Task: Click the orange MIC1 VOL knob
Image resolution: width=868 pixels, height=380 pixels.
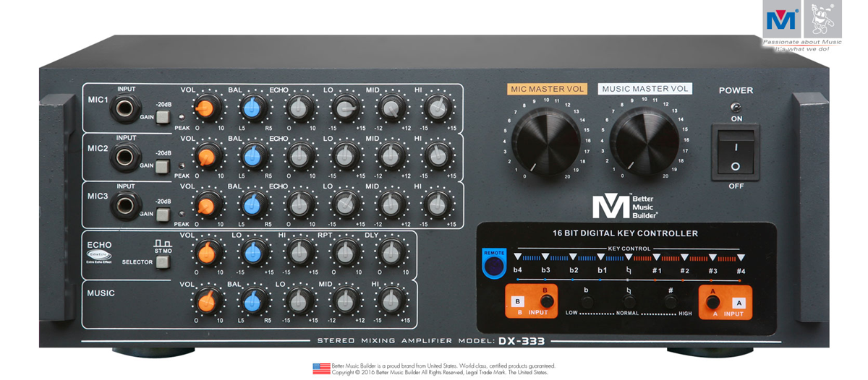Action: pos(207,108)
